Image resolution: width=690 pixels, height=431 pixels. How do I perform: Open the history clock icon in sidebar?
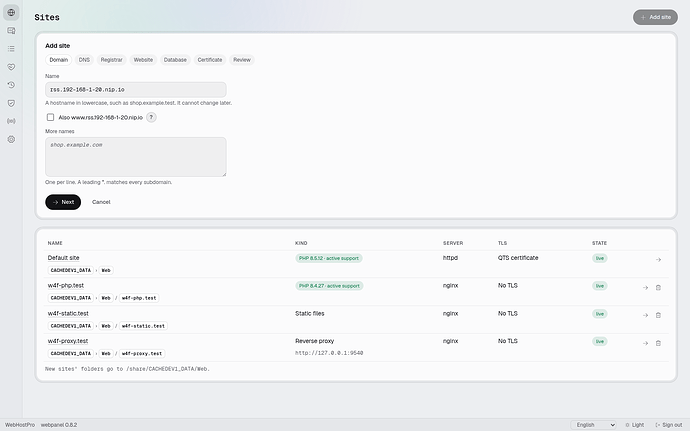coord(11,85)
